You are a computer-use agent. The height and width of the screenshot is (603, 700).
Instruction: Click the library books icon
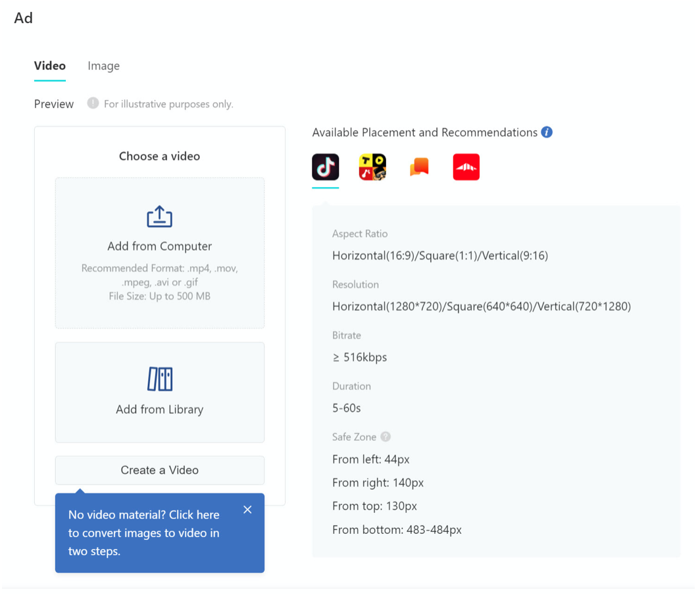click(159, 379)
